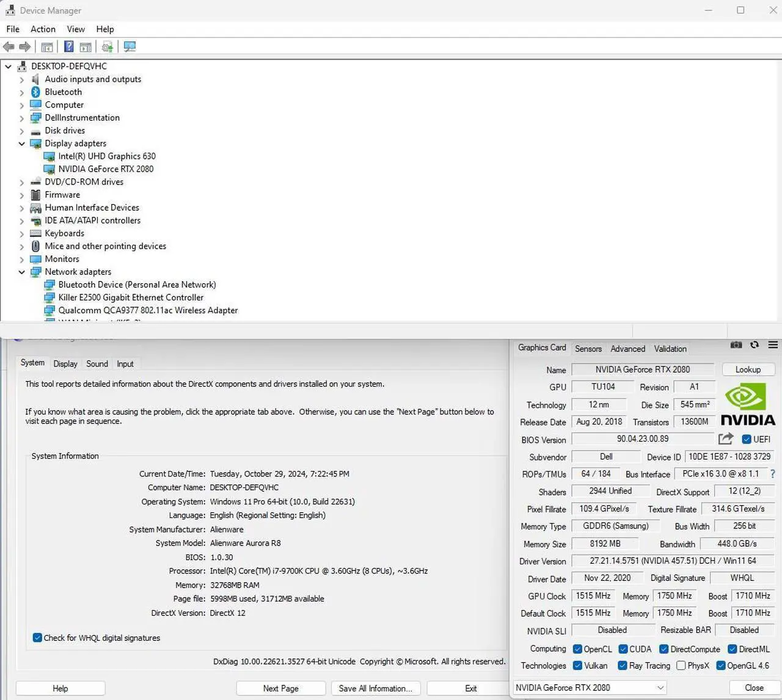Toggle the OpenCL checkbox

pyautogui.click(x=577, y=649)
